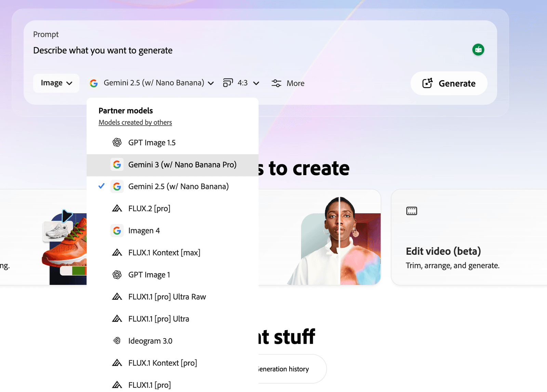
Task: Choose FLUX1.1 [pro] Ultra Raw
Action: 172,297
